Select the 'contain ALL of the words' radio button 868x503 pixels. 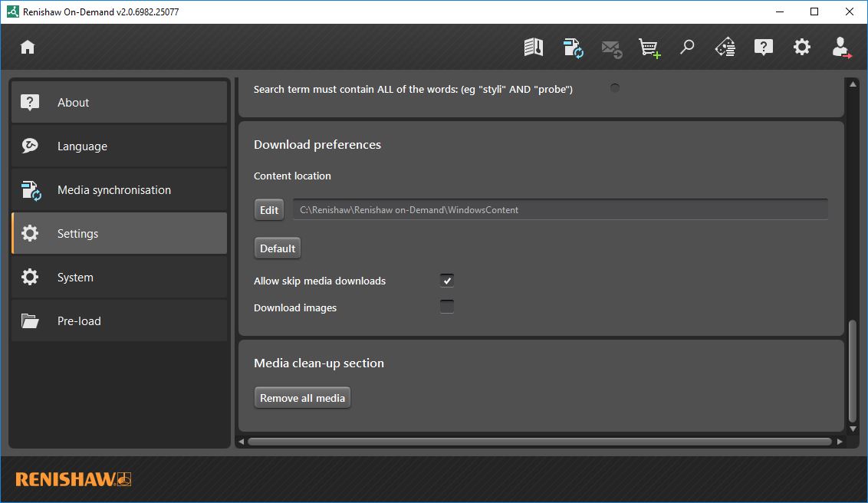(x=615, y=88)
